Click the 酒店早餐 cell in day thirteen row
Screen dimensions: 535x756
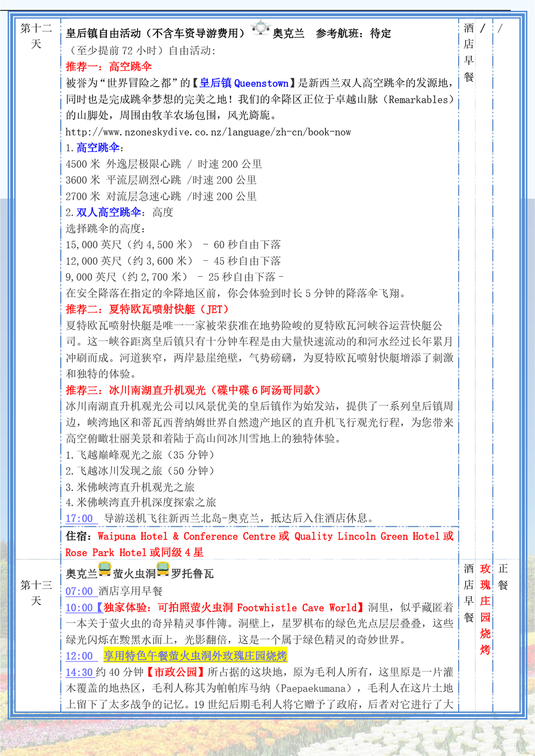[469, 593]
